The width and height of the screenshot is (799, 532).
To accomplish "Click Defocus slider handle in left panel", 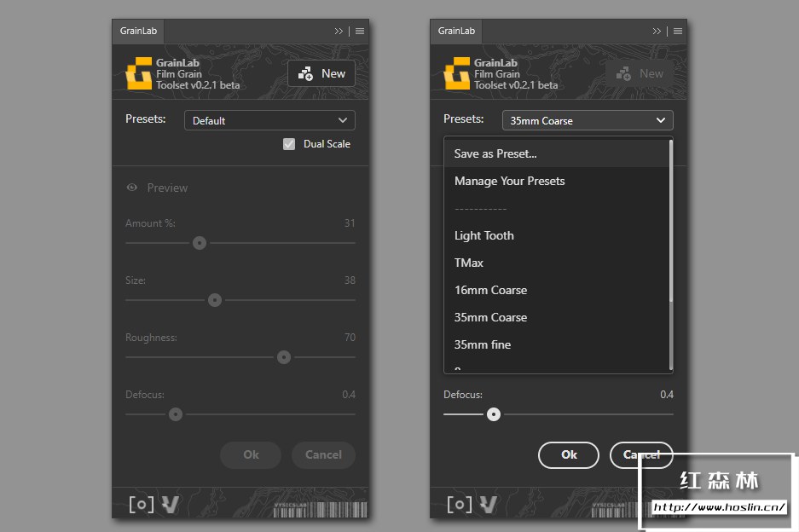I will [x=176, y=414].
